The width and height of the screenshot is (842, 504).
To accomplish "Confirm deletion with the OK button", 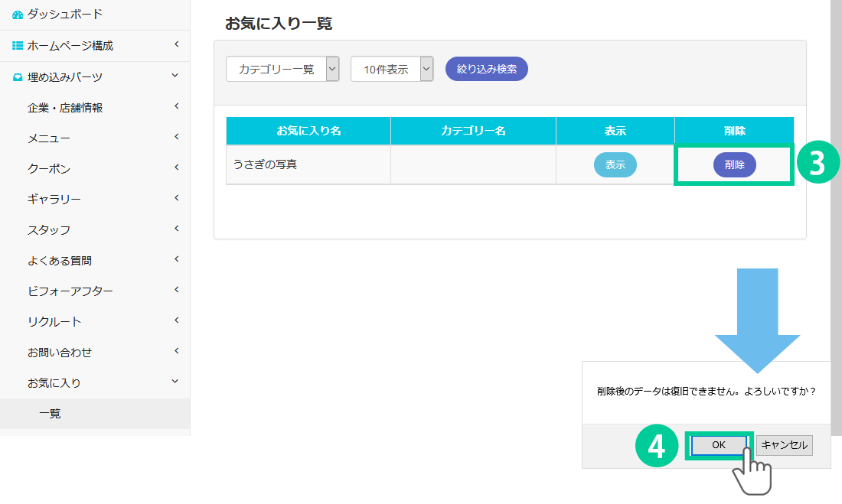I will point(718,445).
